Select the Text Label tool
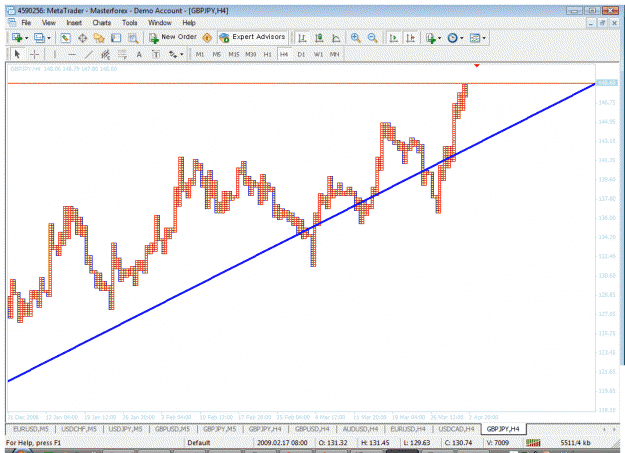Image resolution: width=625 pixels, height=453 pixels. click(156, 54)
